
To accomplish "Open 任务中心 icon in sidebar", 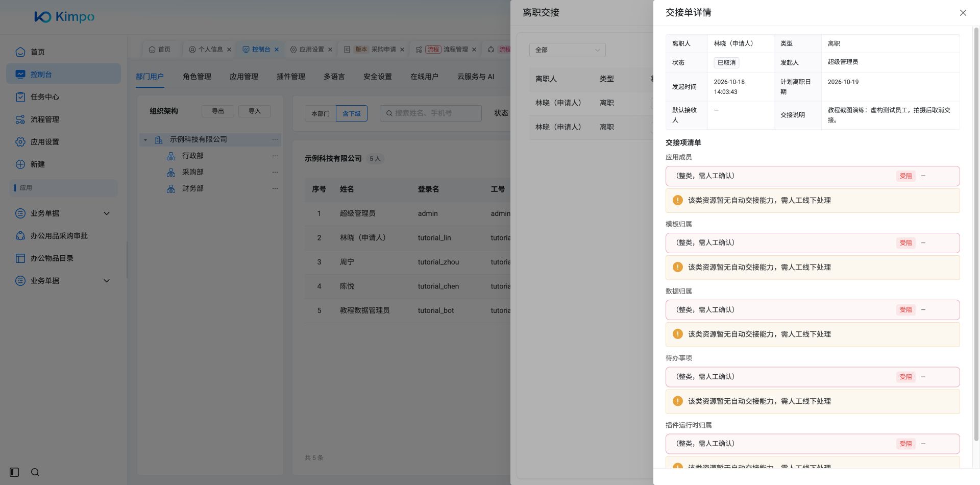I will click(20, 96).
